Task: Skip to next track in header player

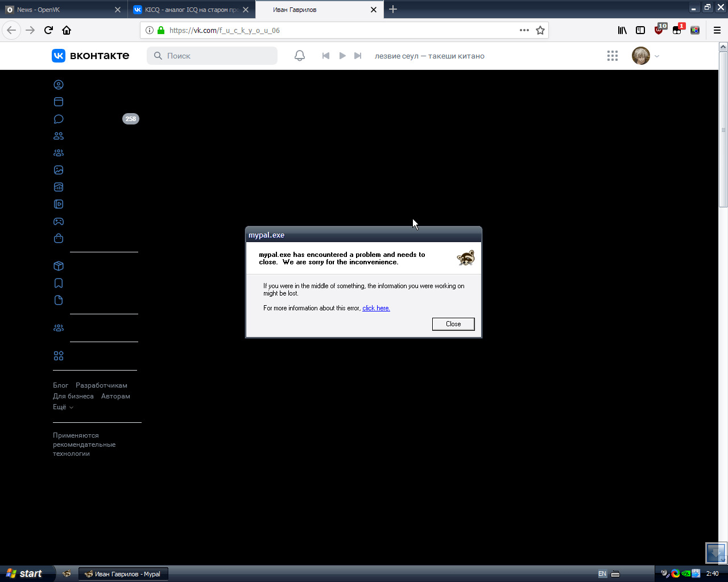Action: click(x=358, y=56)
